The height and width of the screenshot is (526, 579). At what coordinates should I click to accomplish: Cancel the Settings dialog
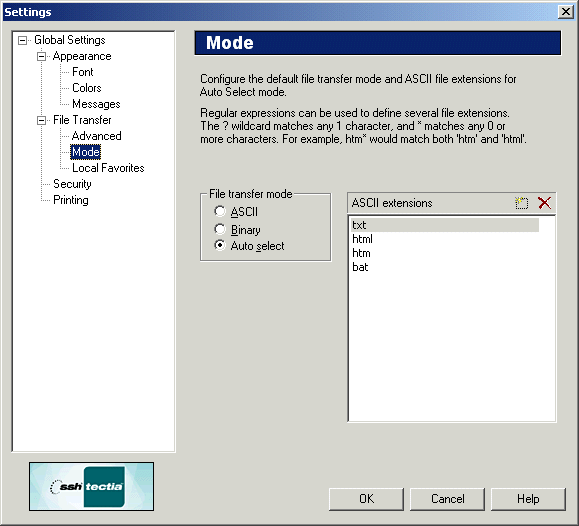[447, 499]
